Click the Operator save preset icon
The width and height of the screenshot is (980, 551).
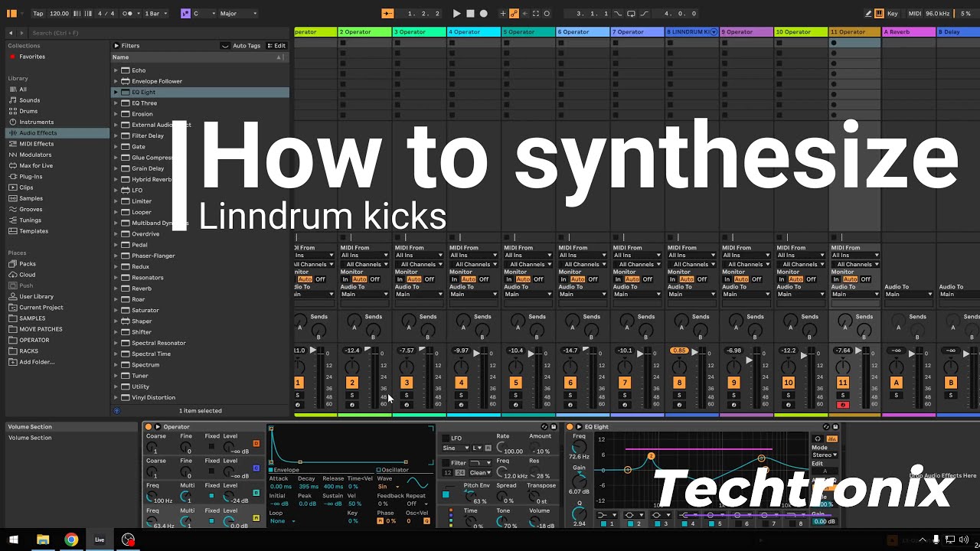(554, 427)
